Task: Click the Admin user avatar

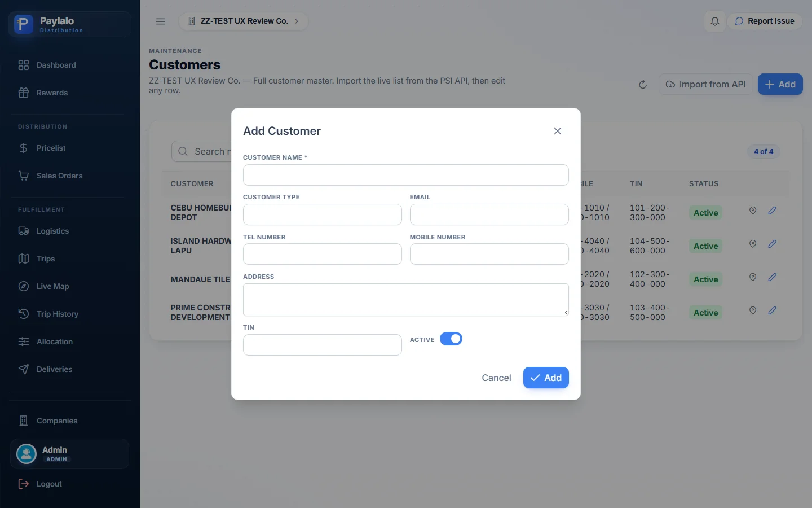Action: 27,454
